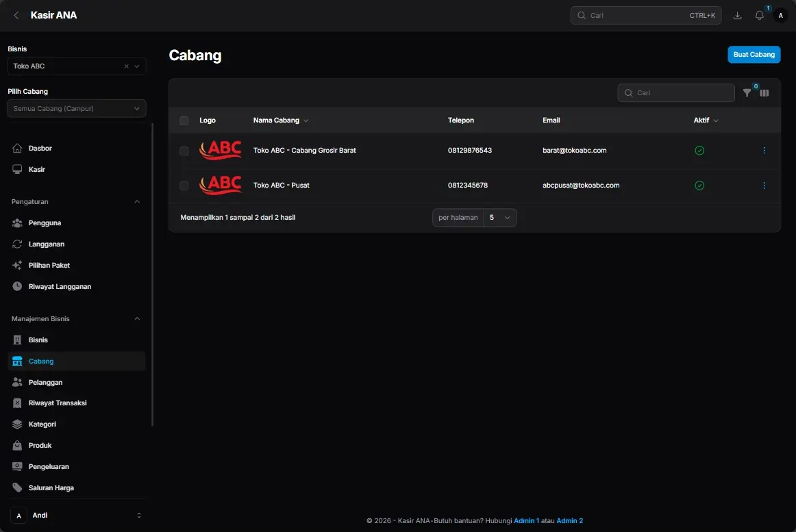Tick the select-all checkbox in the table header
796x532 pixels.
coord(184,121)
